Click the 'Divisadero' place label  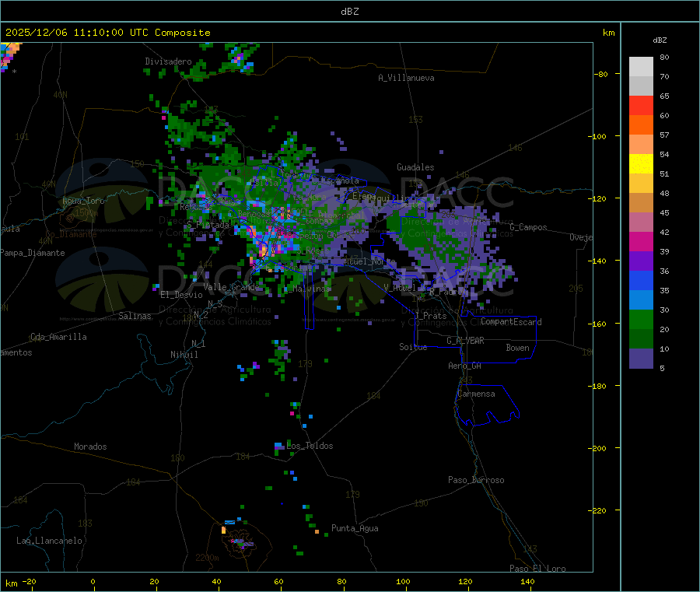click(x=168, y=61)
